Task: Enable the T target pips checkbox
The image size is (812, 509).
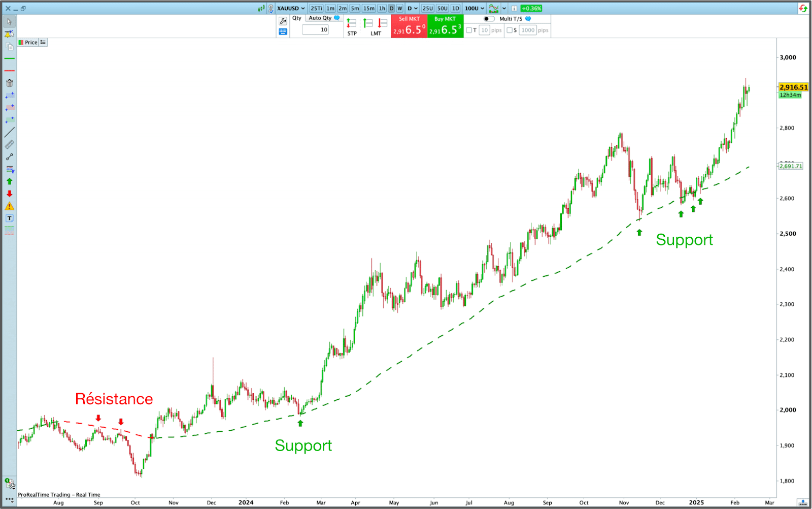Action: tap(469, 30)
